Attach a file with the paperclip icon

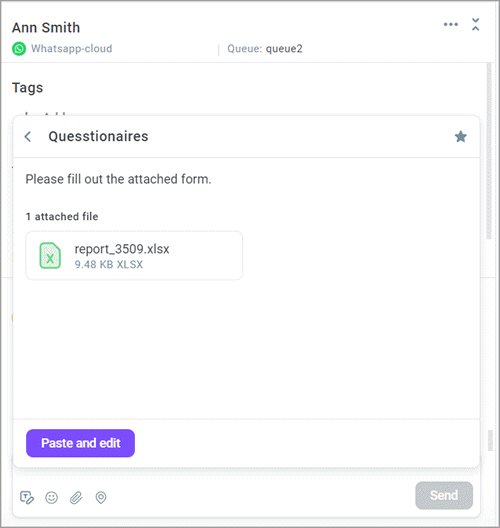pos(76,497)
